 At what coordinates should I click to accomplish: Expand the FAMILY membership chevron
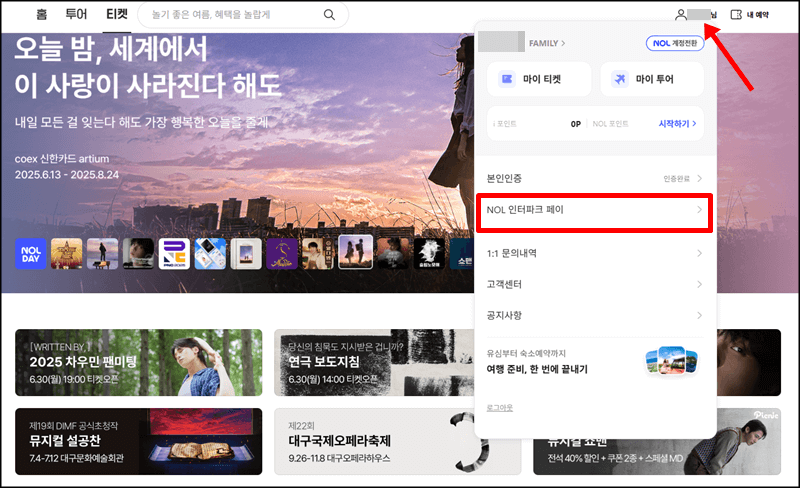563,43
